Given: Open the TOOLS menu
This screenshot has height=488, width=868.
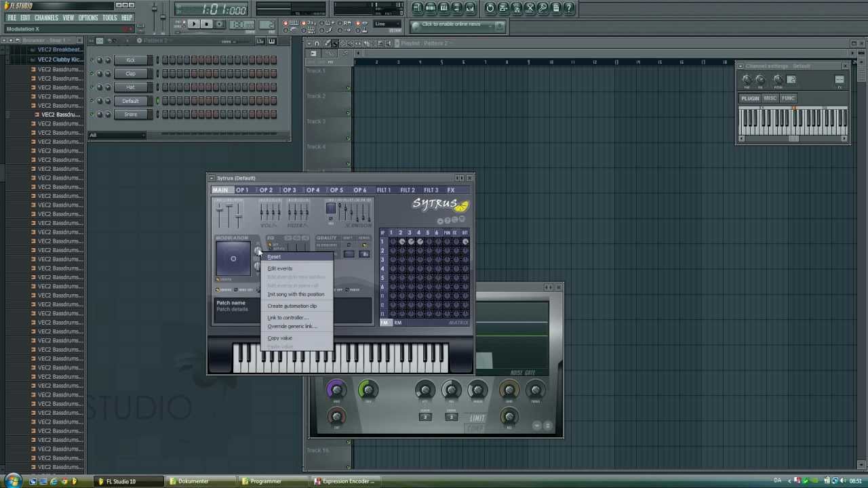Looking at the screenshot, I should click(110, 18).
